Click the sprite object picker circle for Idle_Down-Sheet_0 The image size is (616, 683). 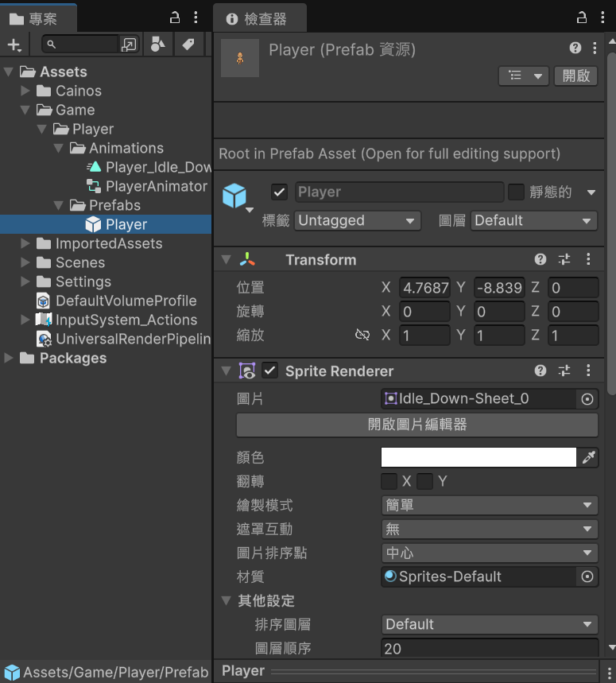click(x=587, y=399)
